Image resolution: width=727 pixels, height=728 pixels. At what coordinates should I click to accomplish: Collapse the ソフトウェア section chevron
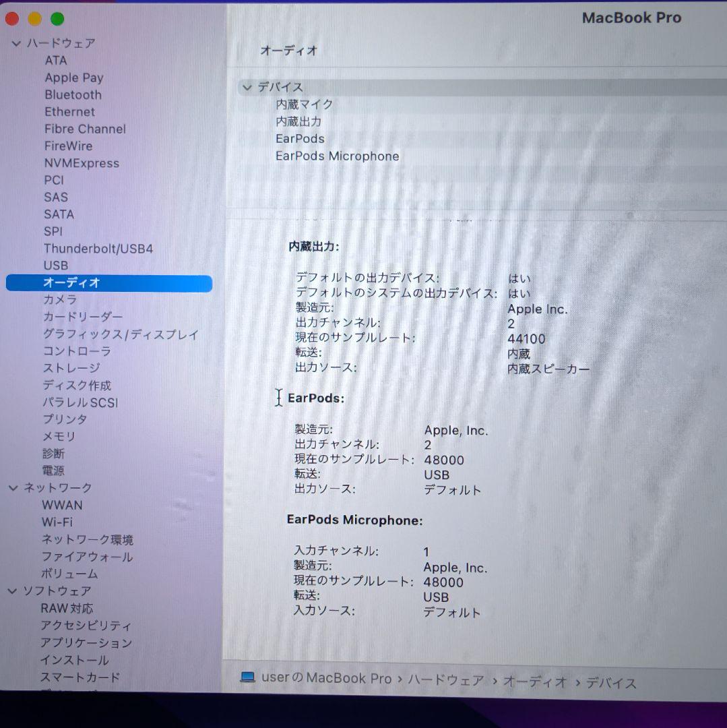point(13,591)
